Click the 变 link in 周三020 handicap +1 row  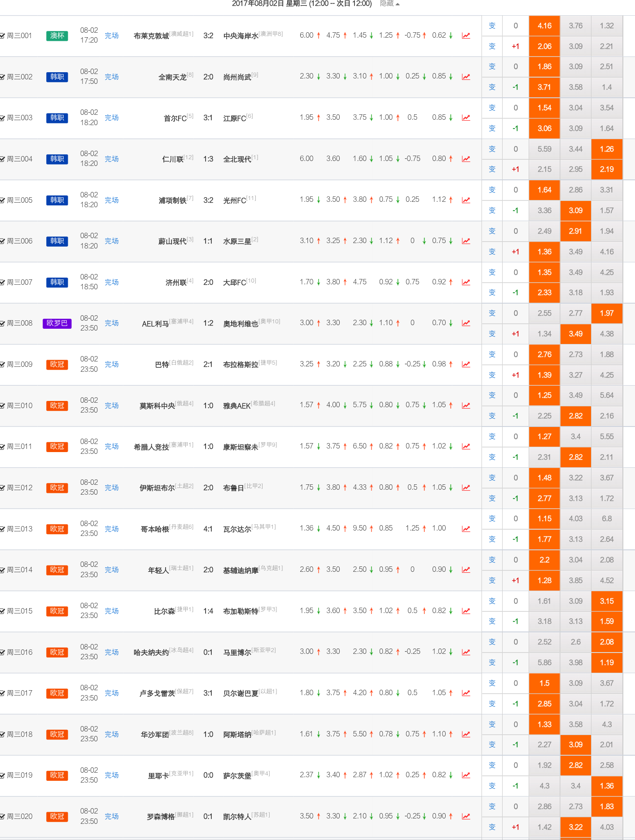click(x=492, y=827)
